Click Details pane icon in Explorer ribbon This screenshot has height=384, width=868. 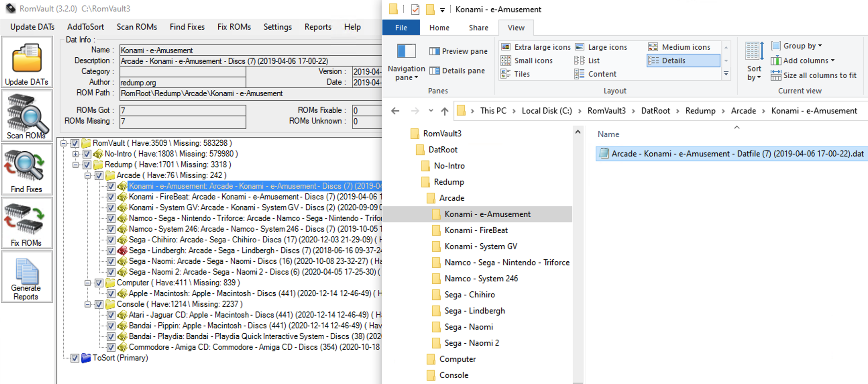[434, 71]
